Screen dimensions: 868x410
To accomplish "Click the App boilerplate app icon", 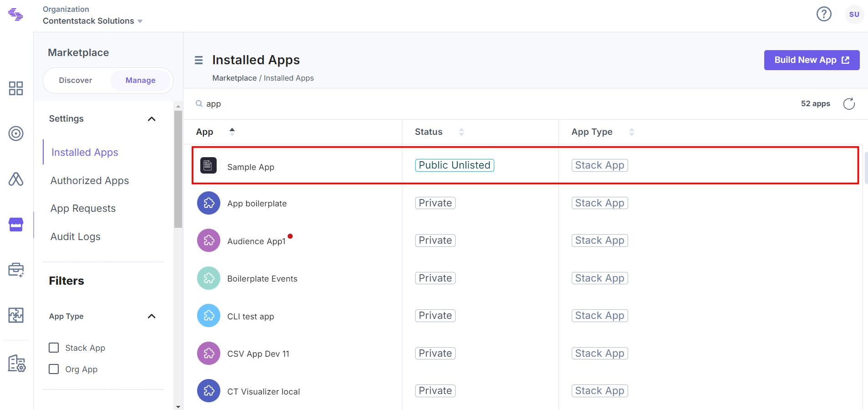I will (208, 203).
